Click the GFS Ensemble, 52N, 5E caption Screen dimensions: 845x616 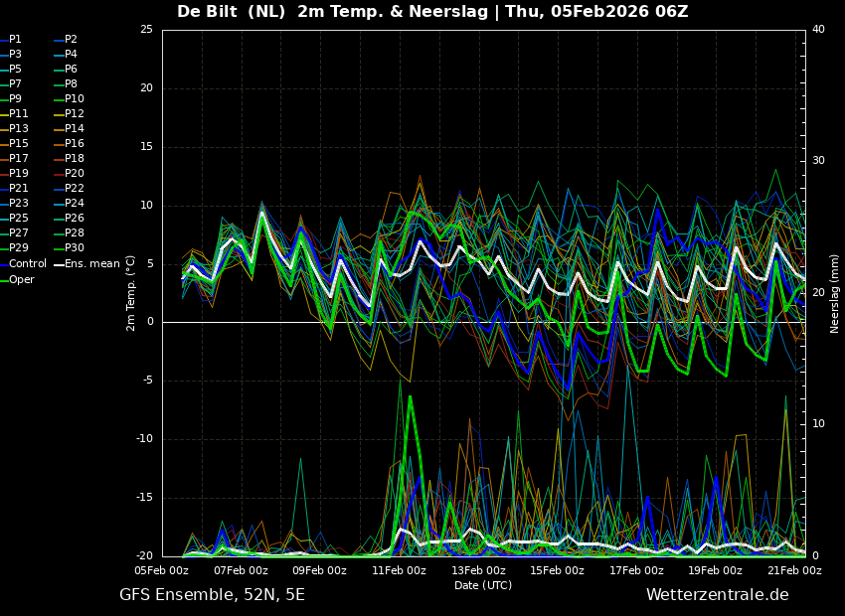pos(212,595)
